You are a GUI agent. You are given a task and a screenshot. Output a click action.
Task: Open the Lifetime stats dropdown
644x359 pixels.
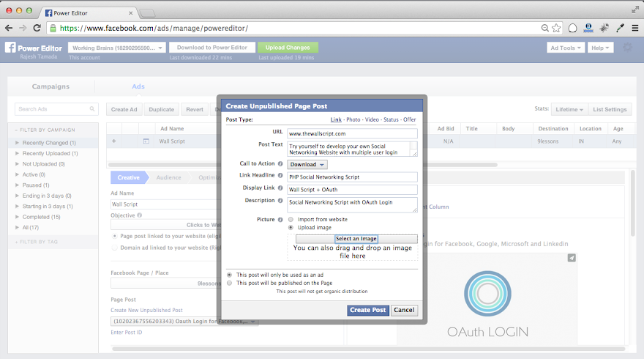point(569,109)
